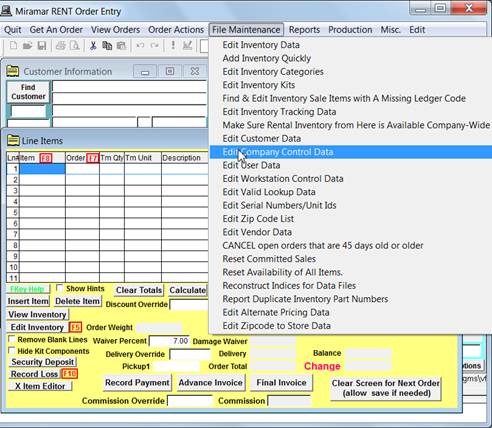Image resolution: width=492 pixels, height=428 pixels.
Task: Choose Edit Workstation Control Data entry
Action: pyautogui.click(x=351, y=179)
